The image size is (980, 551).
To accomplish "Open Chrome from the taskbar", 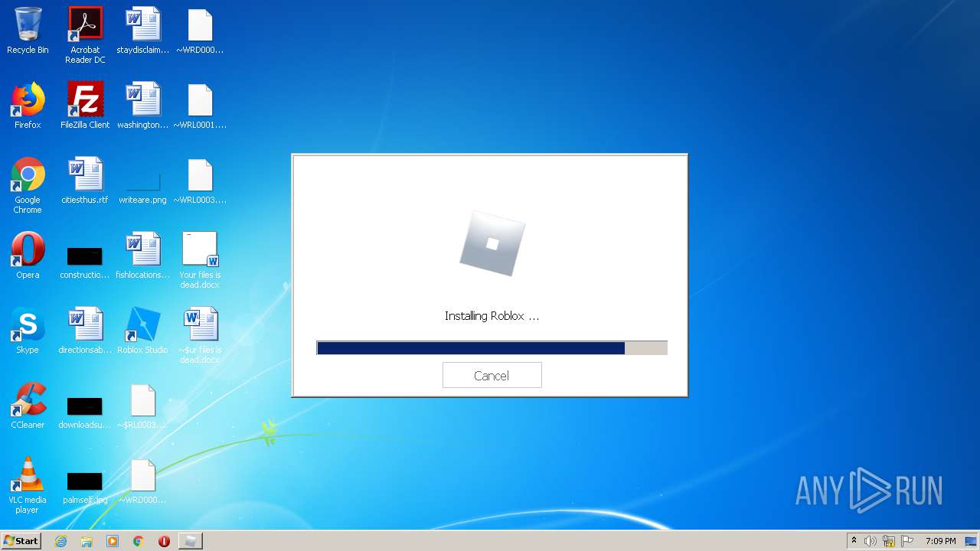I will click(139, 541).
